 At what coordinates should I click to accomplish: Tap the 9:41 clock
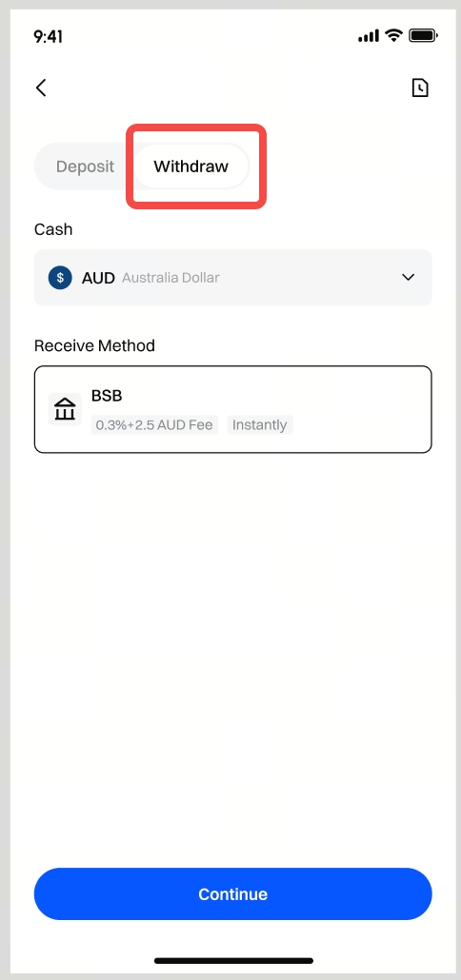(x=49, y=36)
